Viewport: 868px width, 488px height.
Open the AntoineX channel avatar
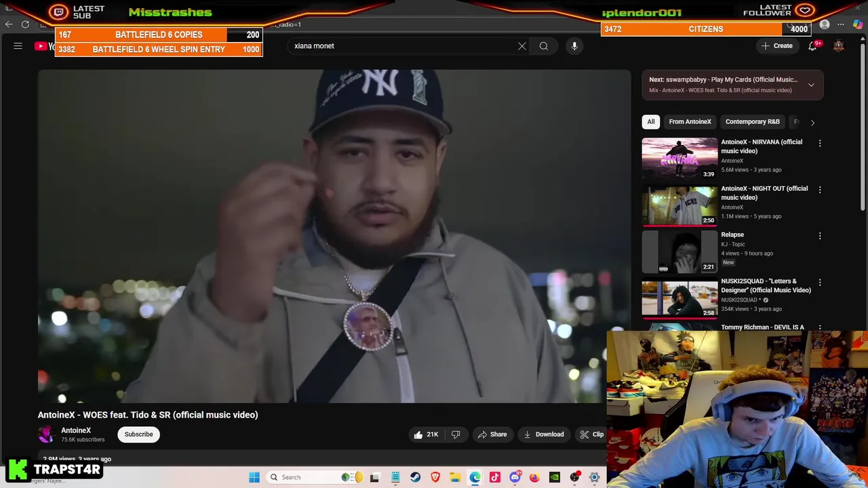[x=46, y=434]
